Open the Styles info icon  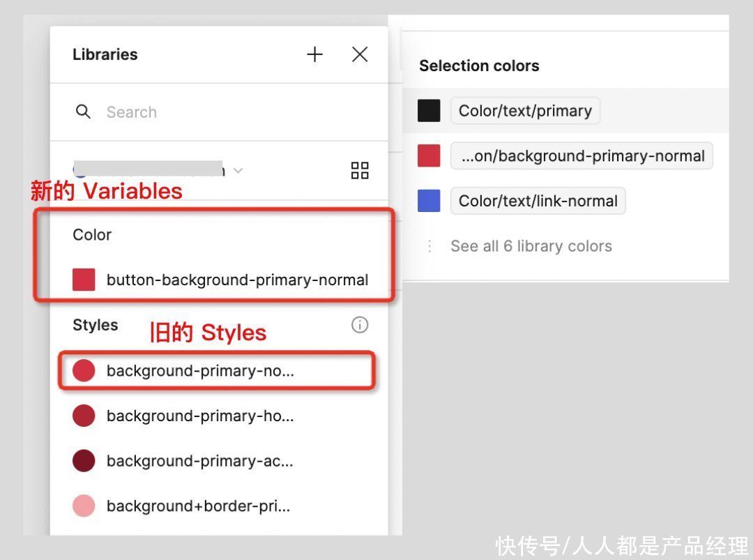pos(360,325)
